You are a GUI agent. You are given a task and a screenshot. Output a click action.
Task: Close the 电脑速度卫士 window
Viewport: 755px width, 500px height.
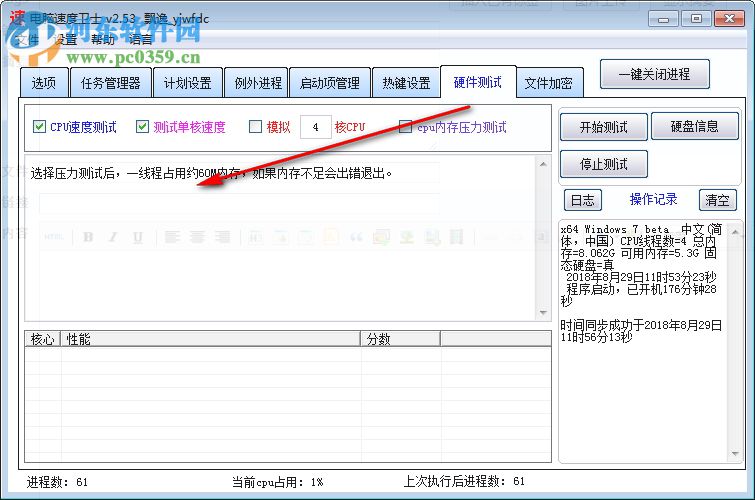point(729,19)
